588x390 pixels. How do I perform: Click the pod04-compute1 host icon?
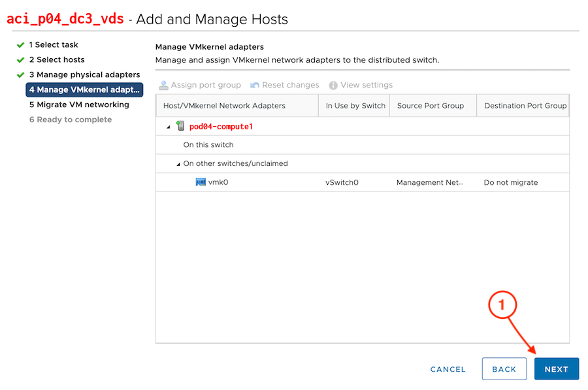180,126
